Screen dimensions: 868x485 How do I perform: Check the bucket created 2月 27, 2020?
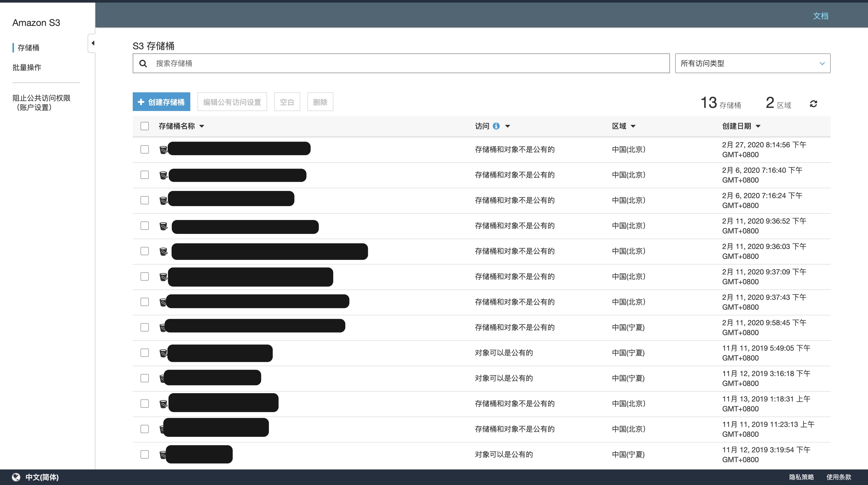145,149
